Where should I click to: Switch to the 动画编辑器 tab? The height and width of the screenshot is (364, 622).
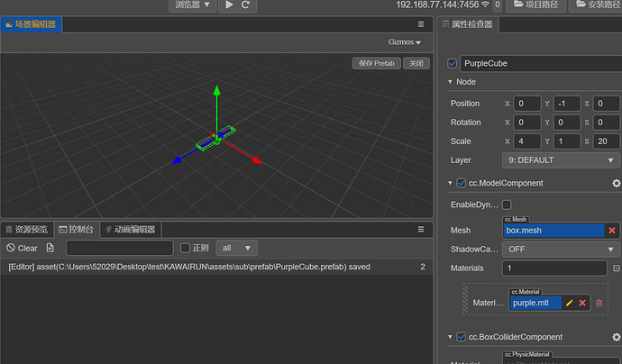click(x=130, y=229)
